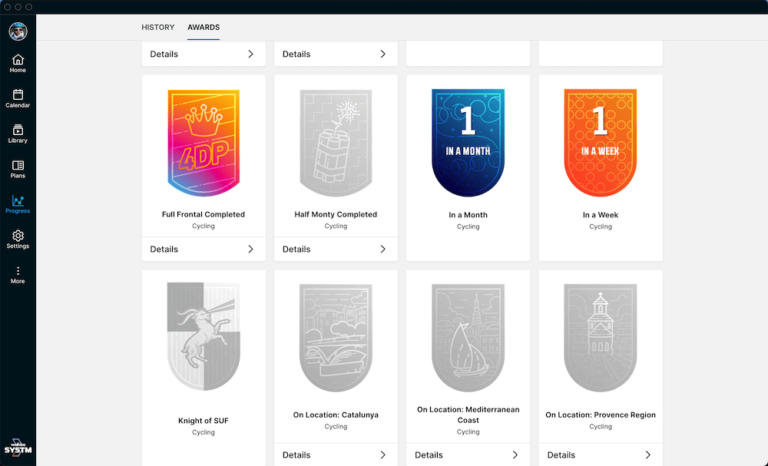This screenshot has height=466, width=768.
Task: Open Details for Full Frontal Completed
Action: click(203, 249)
